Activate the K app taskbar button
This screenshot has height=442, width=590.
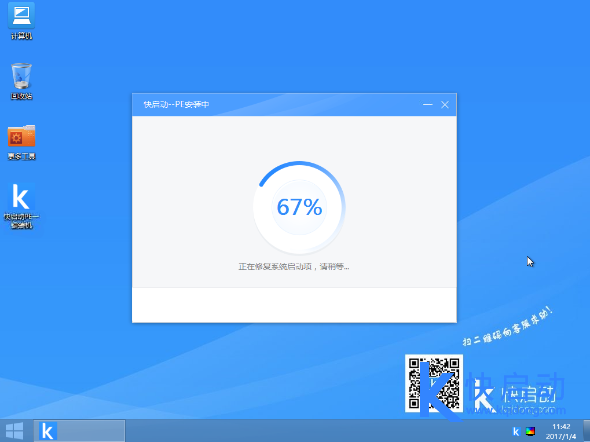coord(79,431)
